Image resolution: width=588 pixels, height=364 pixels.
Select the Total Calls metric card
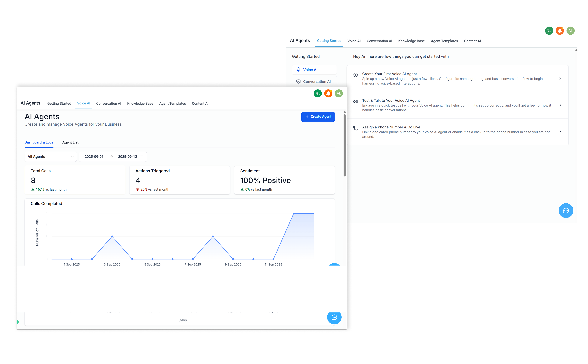[x=75, y=180]
